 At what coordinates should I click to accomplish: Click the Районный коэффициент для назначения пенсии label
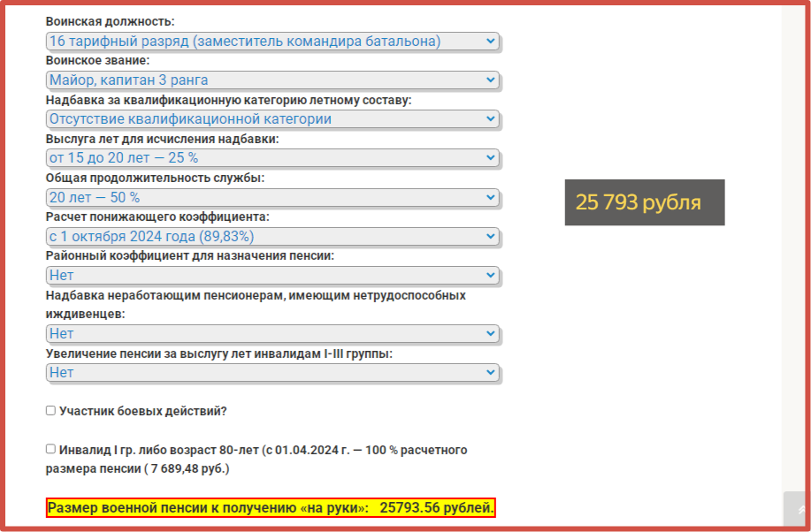(x=190, y=256)
